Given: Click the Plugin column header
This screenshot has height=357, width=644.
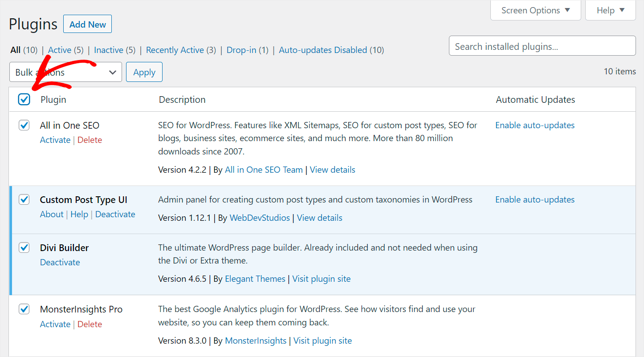Looking at the screenshot, I should 53,99.
